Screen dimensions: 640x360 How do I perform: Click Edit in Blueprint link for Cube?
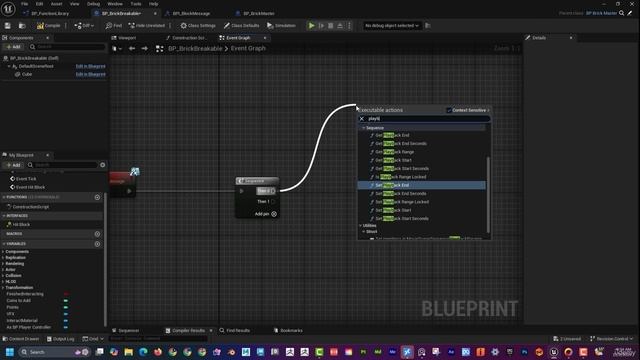(x=91, y=74)
